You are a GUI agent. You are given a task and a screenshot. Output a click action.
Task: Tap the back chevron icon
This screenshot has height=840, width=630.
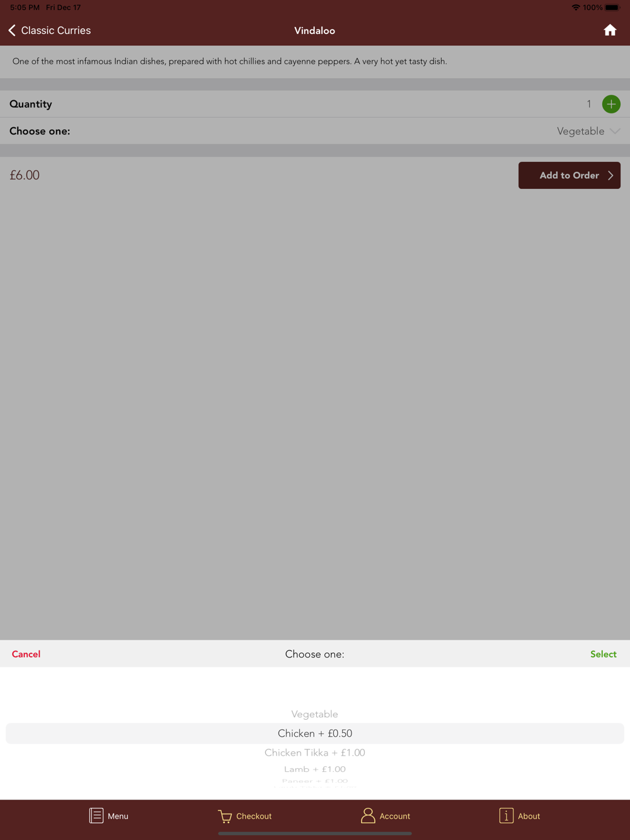tap(12, 30)
